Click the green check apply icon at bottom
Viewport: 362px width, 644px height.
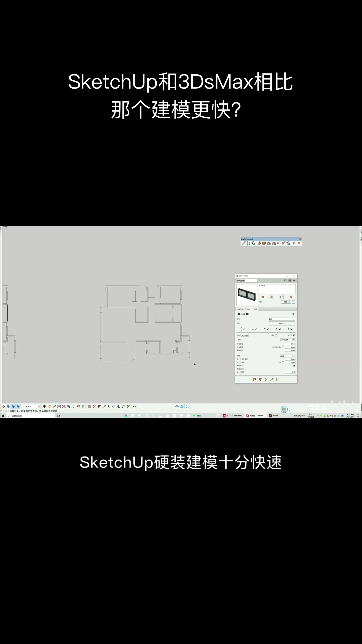coord(266,379)
